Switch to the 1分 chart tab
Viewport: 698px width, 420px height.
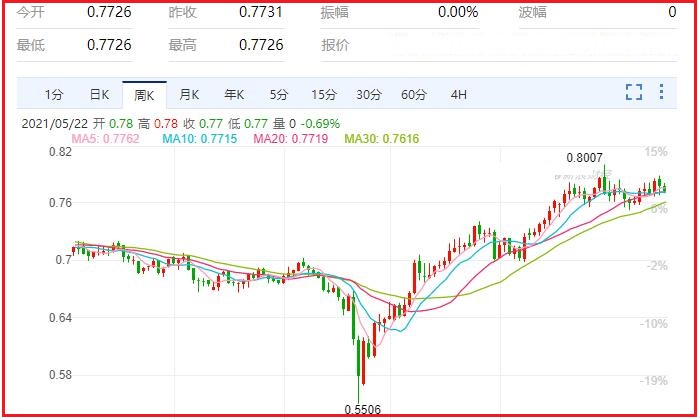coord(53,95)
